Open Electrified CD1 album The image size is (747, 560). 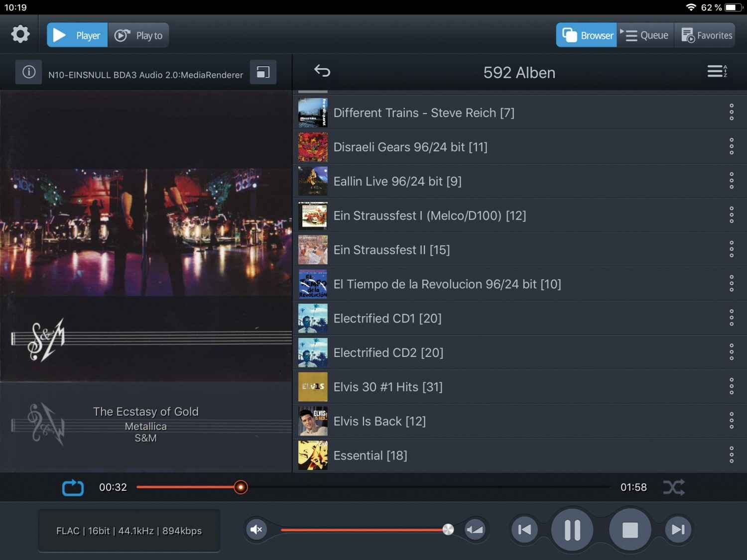520,319
